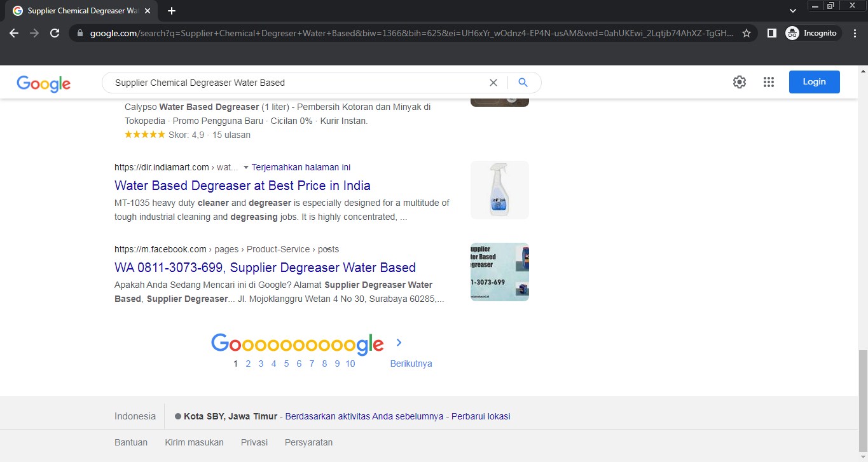
Task: Open Google settings gear icon
Action: point(739,82)
